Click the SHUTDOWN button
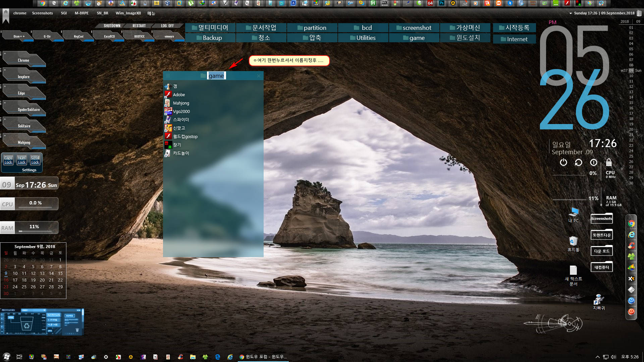644x362 pixels. [112, 26]
